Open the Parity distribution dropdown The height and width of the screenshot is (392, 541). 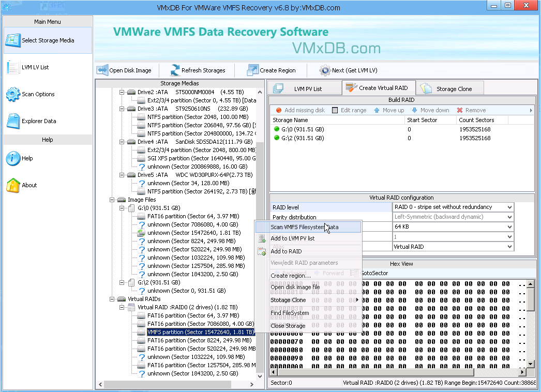tap(509, 217)
